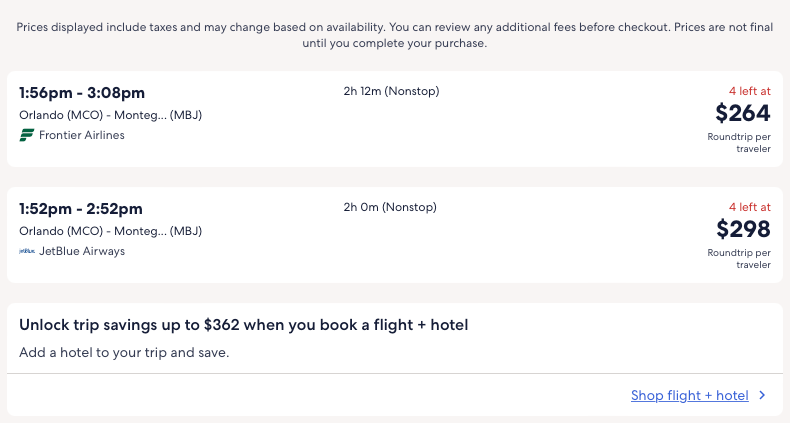Click the 2h 0m (Nonstop) duration
The image size is (790, 423).
(x=390, y=208)
